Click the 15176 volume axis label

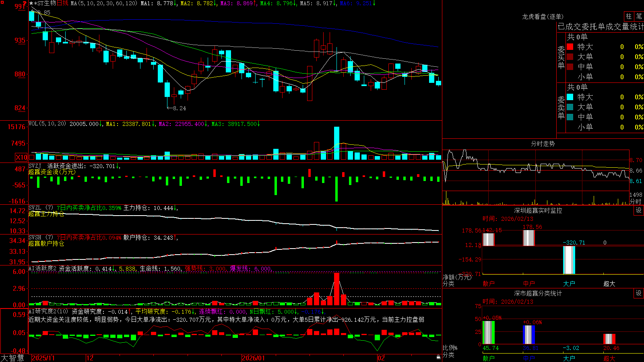[x=17, y=127]
